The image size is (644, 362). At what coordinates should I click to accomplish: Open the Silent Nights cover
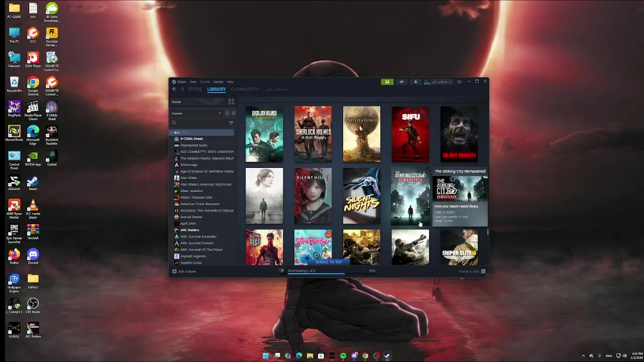pos(362,196)
